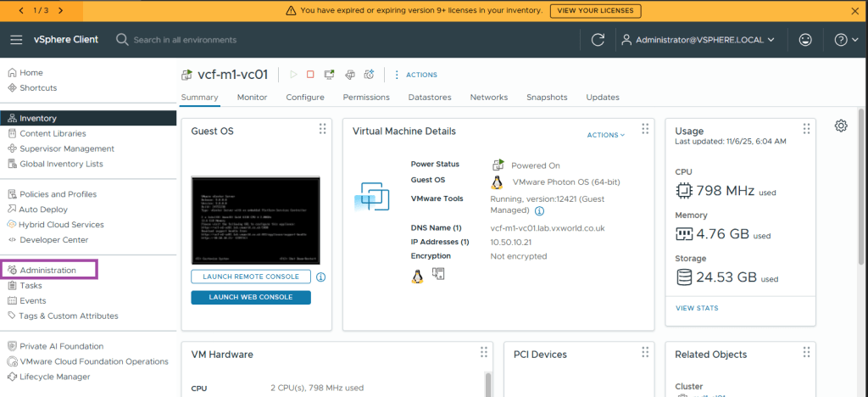Click info icon next to Launch Remote Console
The image size is (868, 397).
[x=321, y=277]
